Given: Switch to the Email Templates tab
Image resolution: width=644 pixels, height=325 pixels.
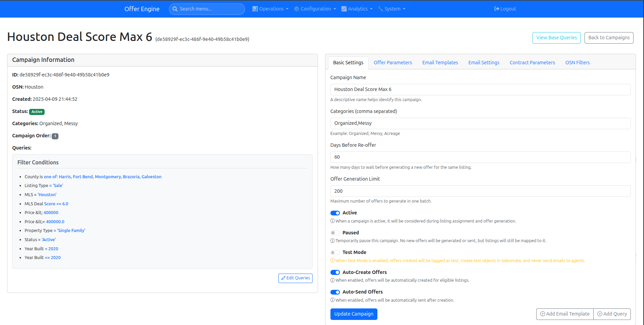Looking at the screenshot, I should [440, 63].
